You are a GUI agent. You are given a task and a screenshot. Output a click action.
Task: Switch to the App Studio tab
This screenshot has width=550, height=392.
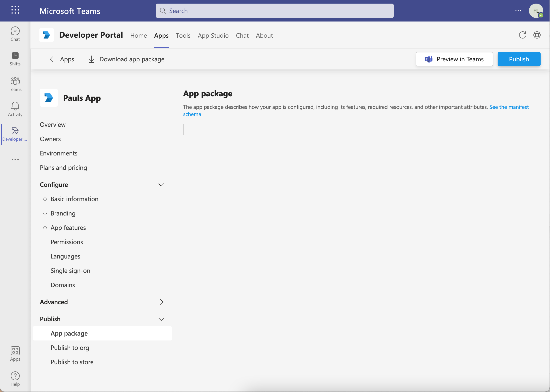pyautogui.click(x=213, y=35)
